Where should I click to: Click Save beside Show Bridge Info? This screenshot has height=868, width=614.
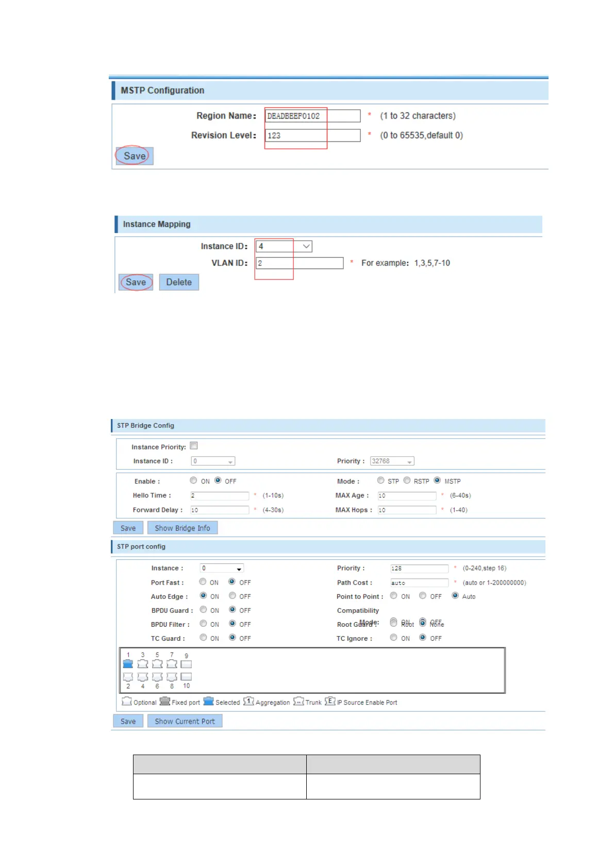tap(128, 528)
